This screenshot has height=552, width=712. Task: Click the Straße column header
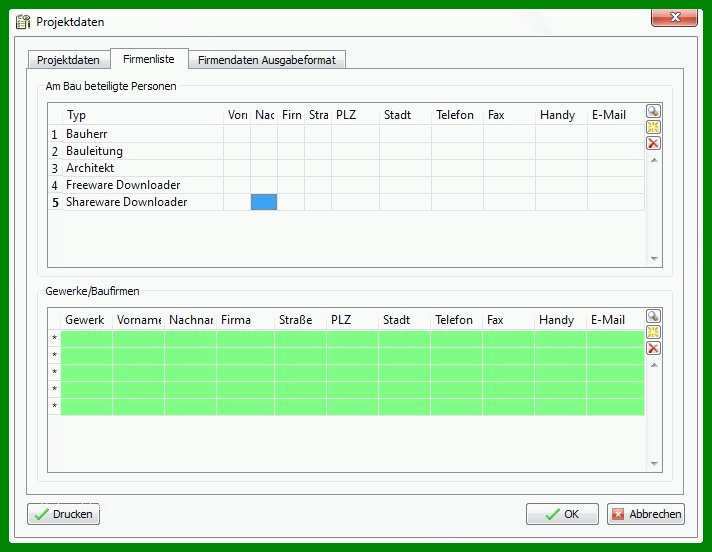(x=301, y=320)
